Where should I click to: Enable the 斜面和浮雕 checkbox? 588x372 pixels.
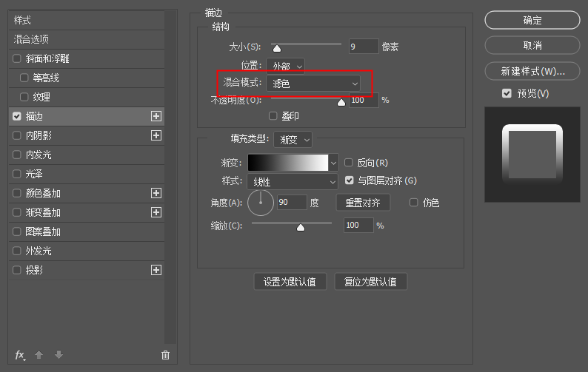coord(16,58)
